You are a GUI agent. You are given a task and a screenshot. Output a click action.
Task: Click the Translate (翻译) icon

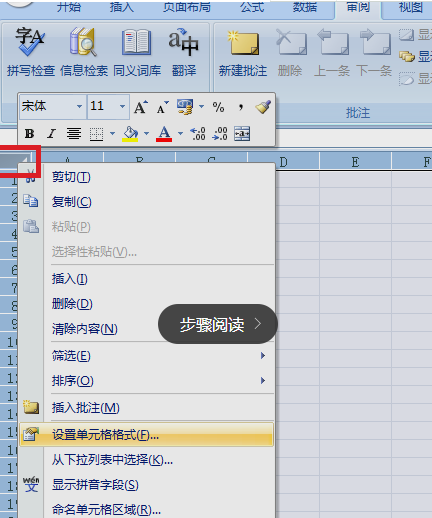click(184, 52)
